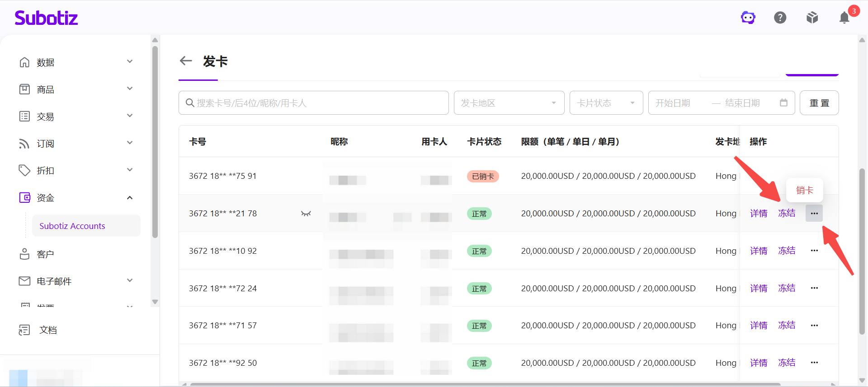
Task: Click 冻结 for card ending 92 50
Action: pos(787,363)
